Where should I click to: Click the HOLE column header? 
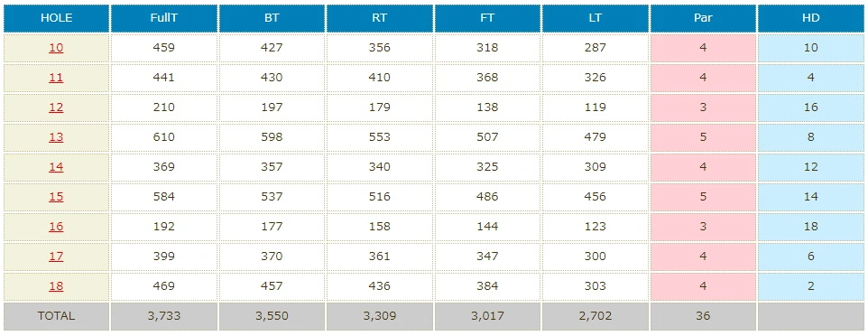click(56, 18)
